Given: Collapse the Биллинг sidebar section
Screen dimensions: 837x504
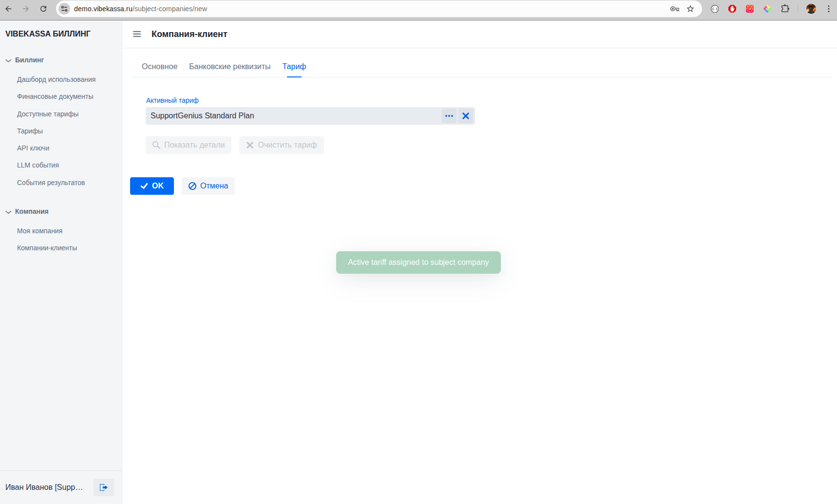Looking at the screenshot, I should click(x=8, y=60).
